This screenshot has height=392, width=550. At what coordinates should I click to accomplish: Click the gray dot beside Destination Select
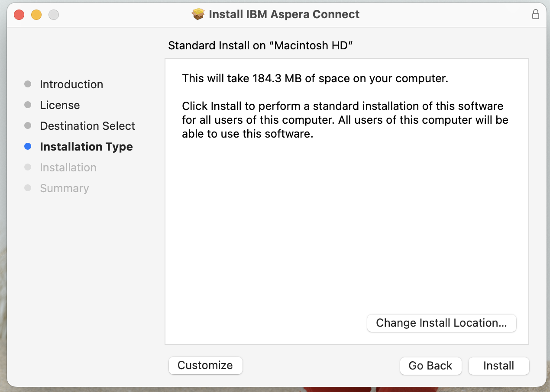click(x=28, y=126)
